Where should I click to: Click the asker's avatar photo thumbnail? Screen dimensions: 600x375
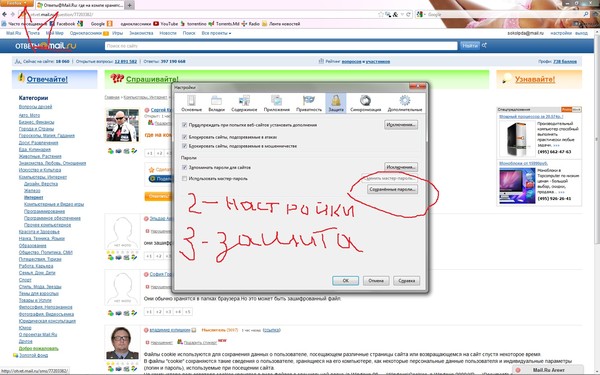(x=122, y=125)
